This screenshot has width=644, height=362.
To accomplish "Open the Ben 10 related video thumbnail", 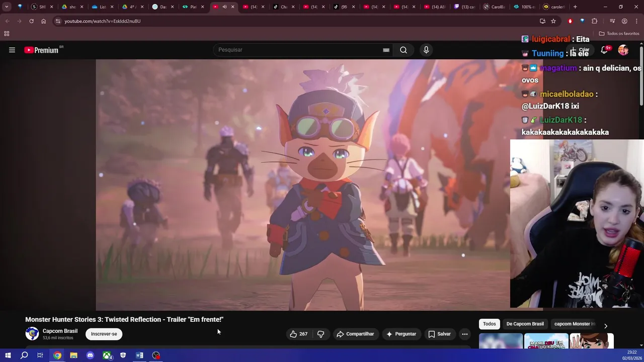I will (591, 341).
